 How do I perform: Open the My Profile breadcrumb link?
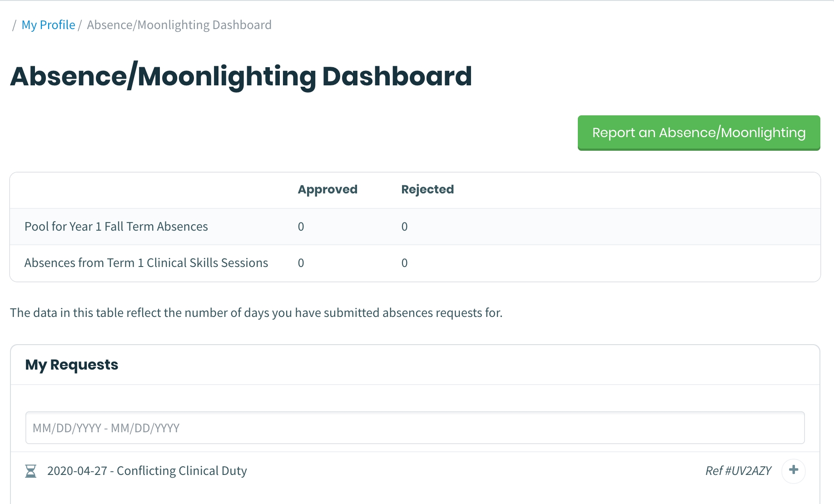pos(48,25)
